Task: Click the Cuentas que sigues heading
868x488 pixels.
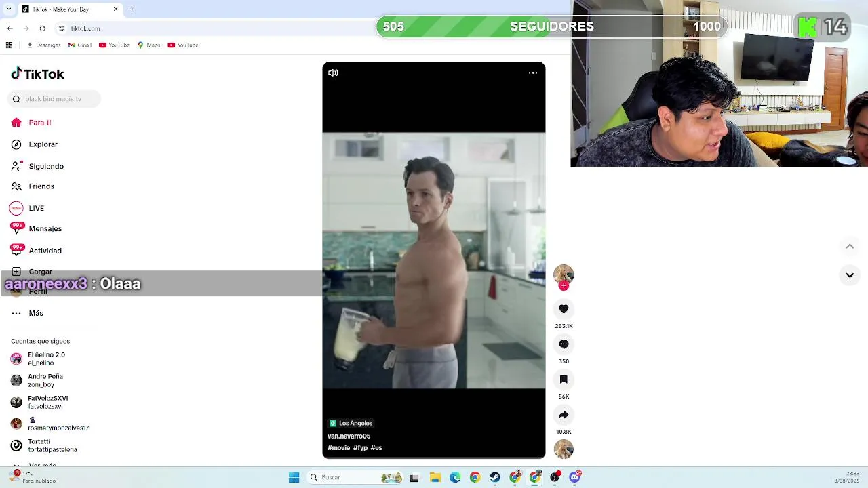Action: pyautogui.click(x=41, y=341)
